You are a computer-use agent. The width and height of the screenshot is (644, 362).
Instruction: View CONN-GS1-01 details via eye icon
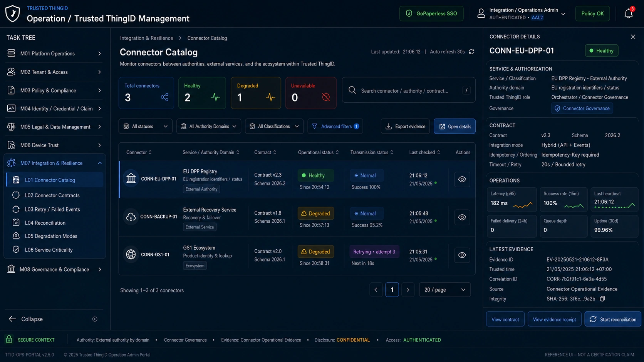(x=462, y=255)
